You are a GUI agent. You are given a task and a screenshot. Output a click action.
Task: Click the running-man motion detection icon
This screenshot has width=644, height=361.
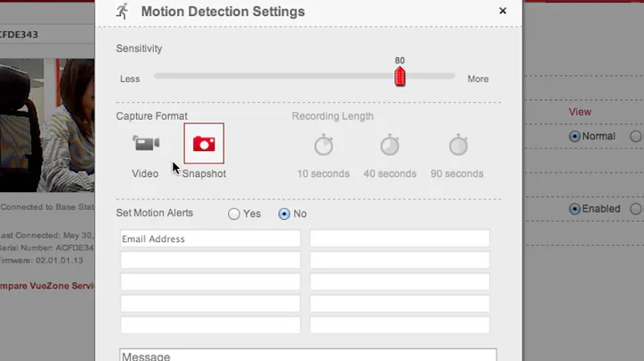coord(123,11)
